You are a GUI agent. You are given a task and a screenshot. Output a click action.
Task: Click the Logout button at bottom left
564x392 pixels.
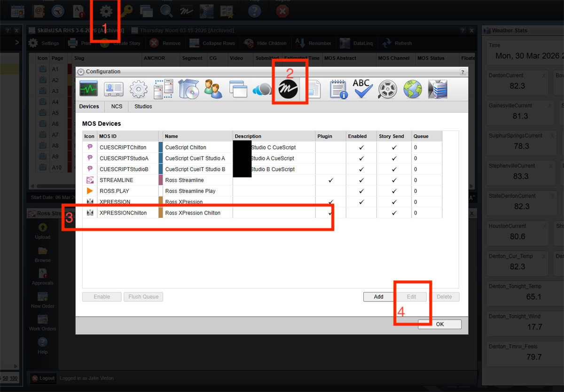[x=43, y=378]
